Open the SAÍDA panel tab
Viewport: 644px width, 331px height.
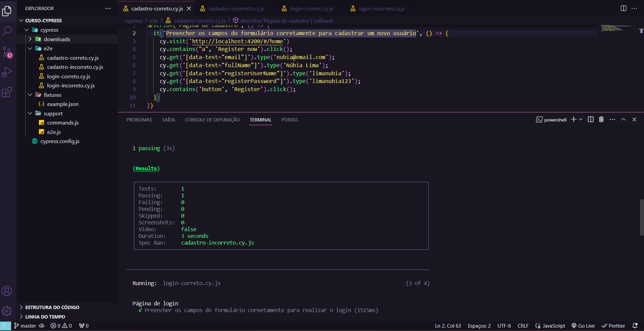[x=168, y=120]
